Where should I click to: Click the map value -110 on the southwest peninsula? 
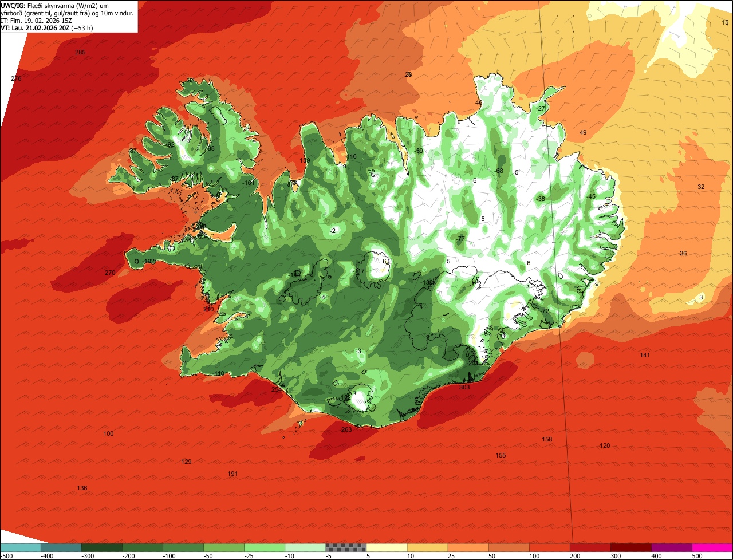218,374
